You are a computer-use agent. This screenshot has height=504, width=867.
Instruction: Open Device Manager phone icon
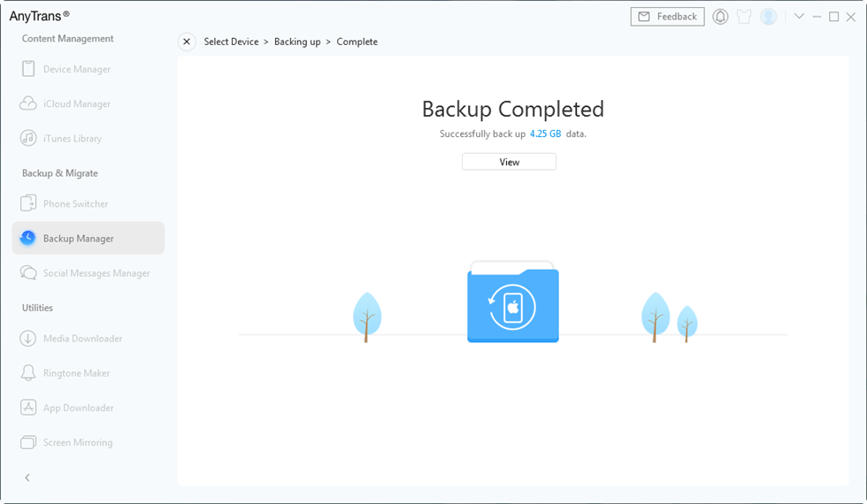pos(28,69)
